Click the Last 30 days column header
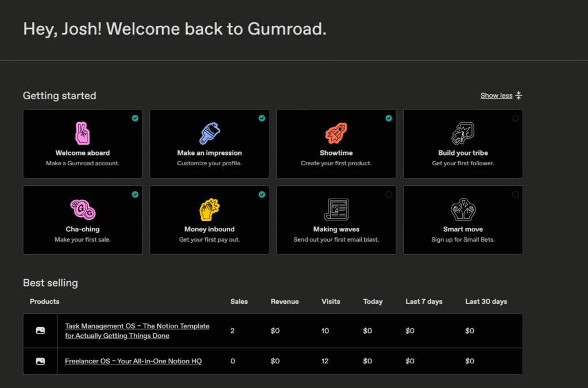The width and height of the screenshot is (588, 388). (x=486, y=301)
